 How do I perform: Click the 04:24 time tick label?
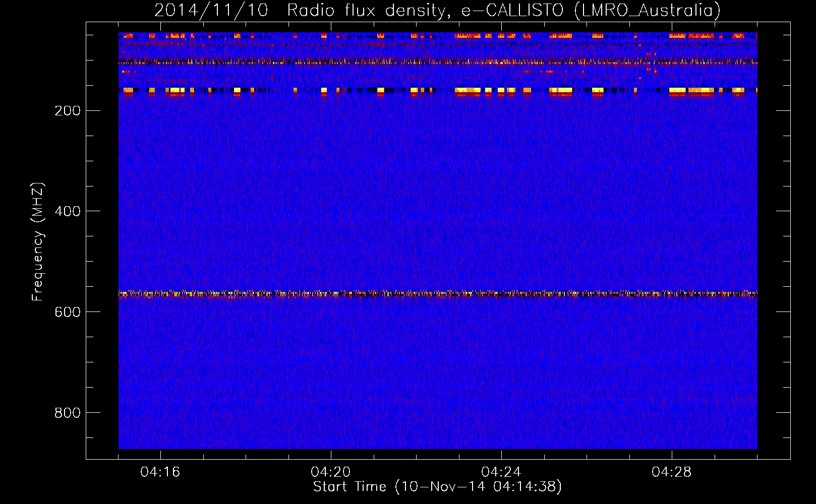[x=501, y=472]
